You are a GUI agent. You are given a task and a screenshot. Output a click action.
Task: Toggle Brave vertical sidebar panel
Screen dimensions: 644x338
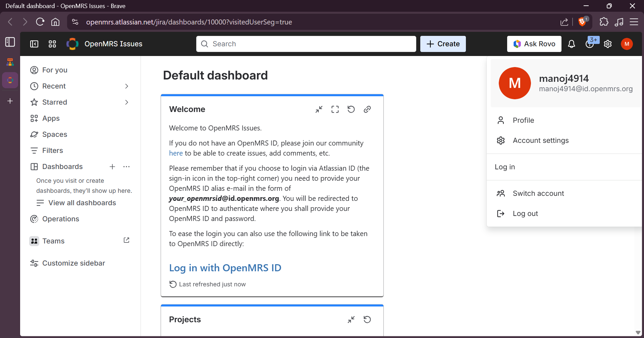coord(10,42)
